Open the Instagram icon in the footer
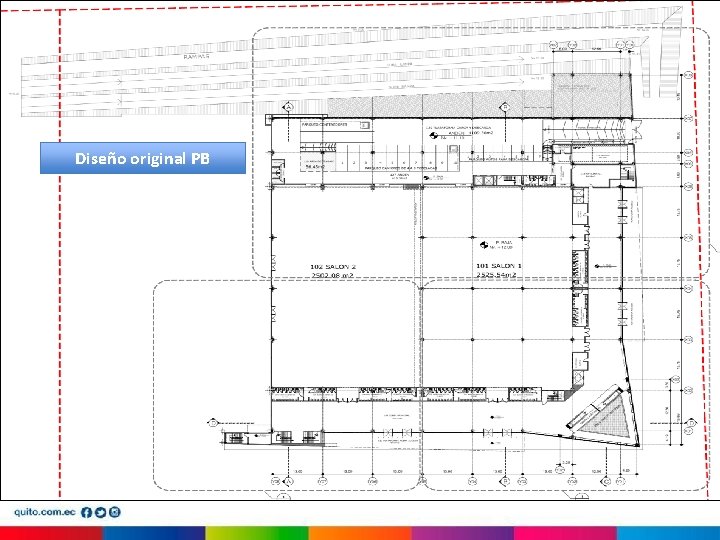Screen dimensions: 720x540 (x=115, y=512)
